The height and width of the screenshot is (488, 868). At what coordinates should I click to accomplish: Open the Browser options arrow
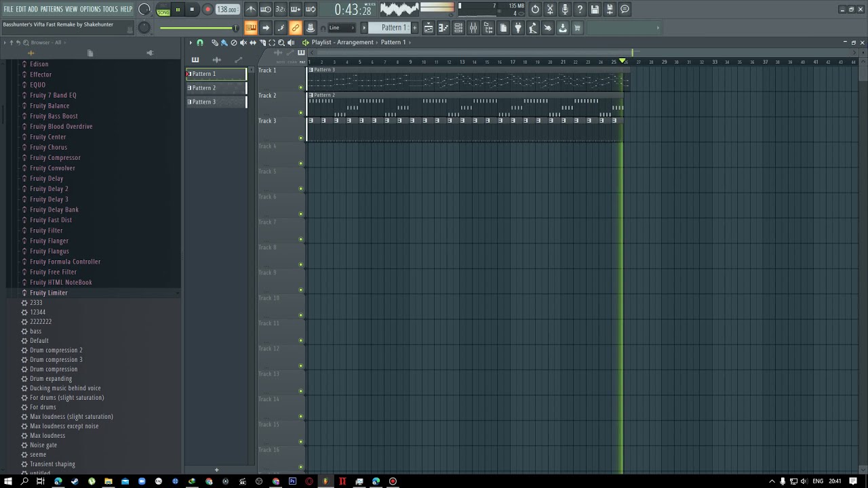click(x=4, y=43)
